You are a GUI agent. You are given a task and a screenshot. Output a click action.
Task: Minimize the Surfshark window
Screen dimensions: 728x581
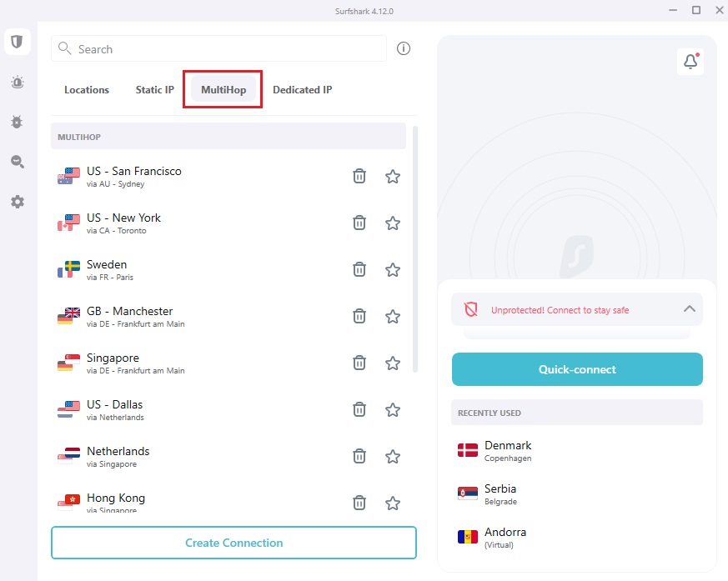click(x=673, y=10)
